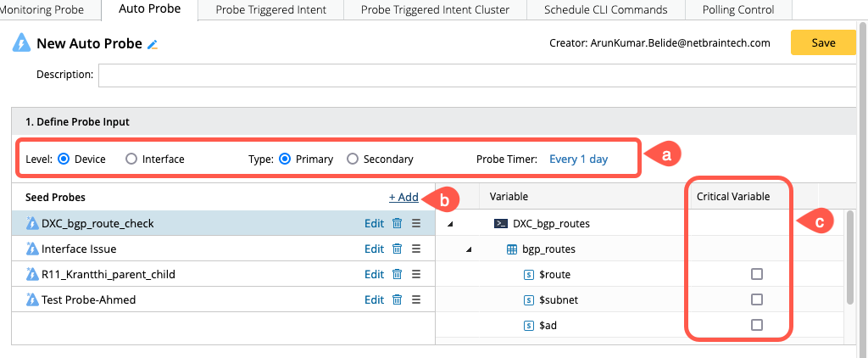Open the Probe Timer Every 1 day setting
This screenshot has width=868, height=358.
(578, 159)
